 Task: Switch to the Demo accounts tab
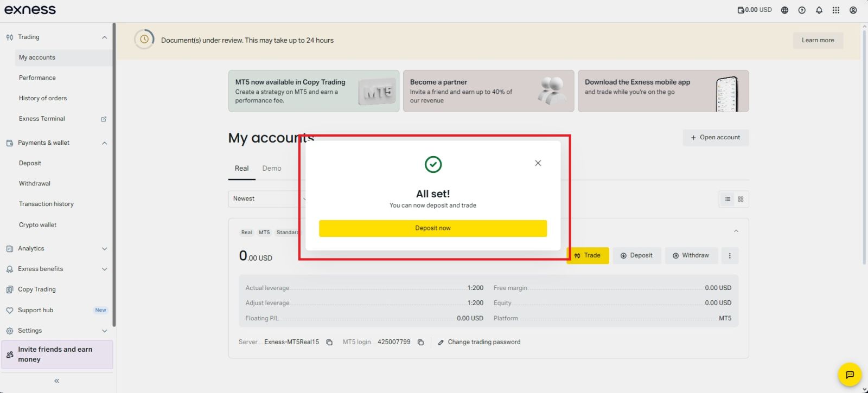(x=272, y=168)
